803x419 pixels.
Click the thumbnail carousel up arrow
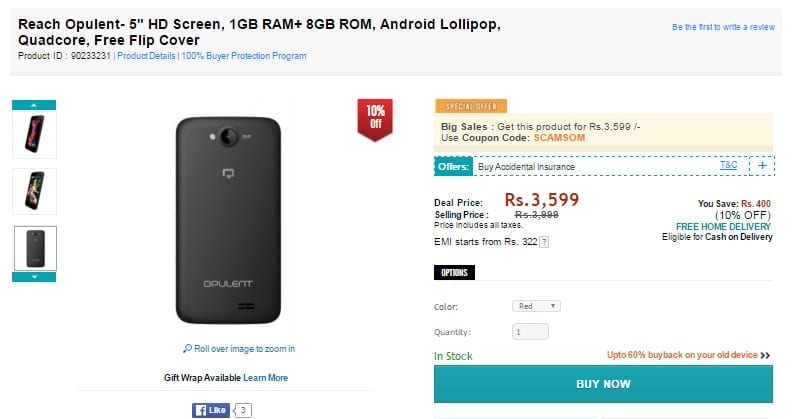pos(34,105)
